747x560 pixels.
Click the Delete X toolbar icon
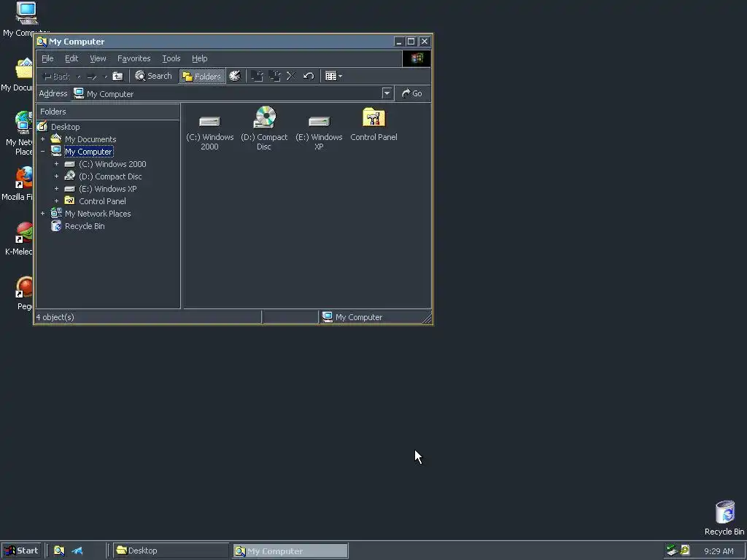coord(291,76)
